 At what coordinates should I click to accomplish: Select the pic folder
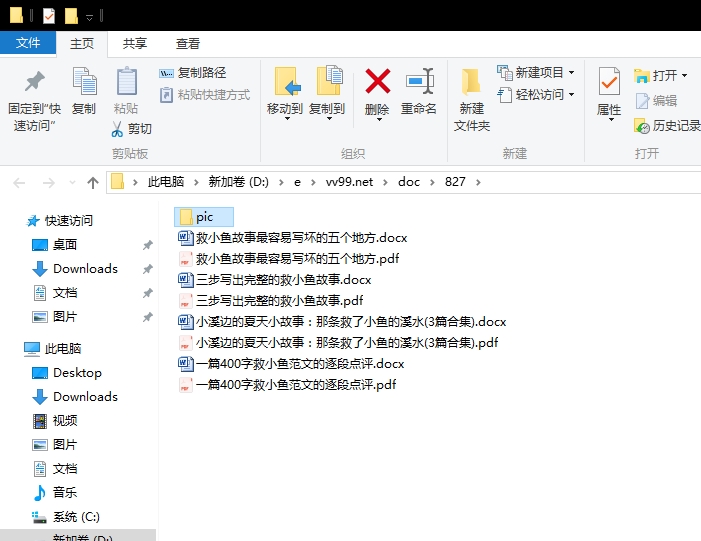coord(204,217)
